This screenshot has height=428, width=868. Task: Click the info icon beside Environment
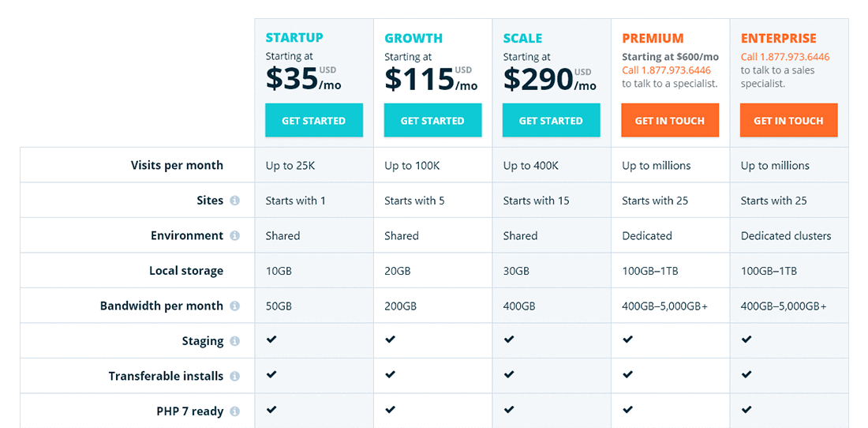pos(234,236)
